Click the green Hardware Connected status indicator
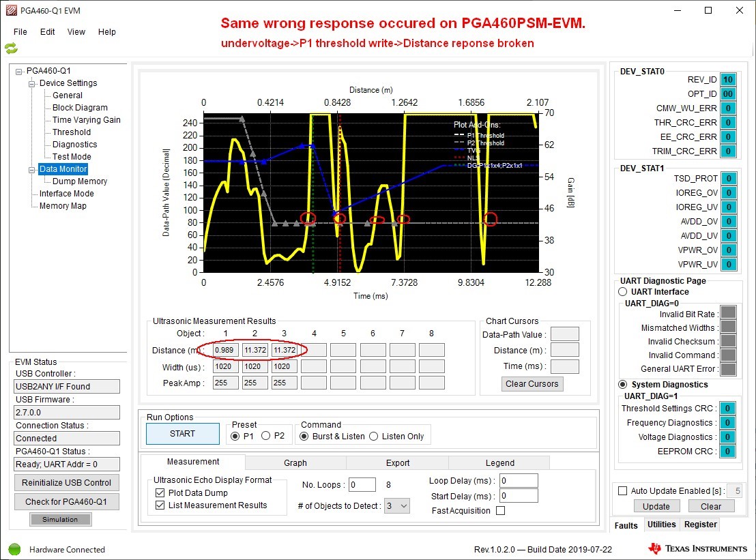 click(14, 549)
